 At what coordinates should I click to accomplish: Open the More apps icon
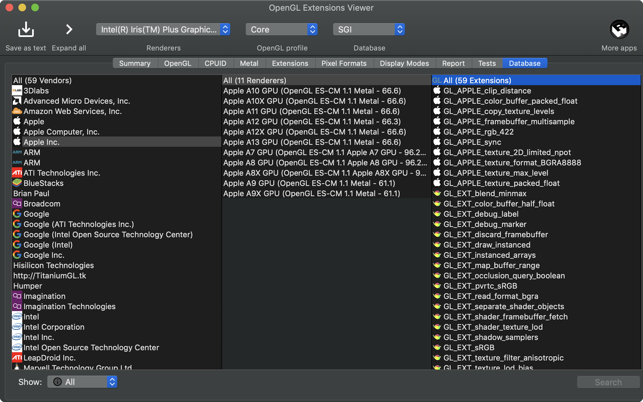[619, 30]
